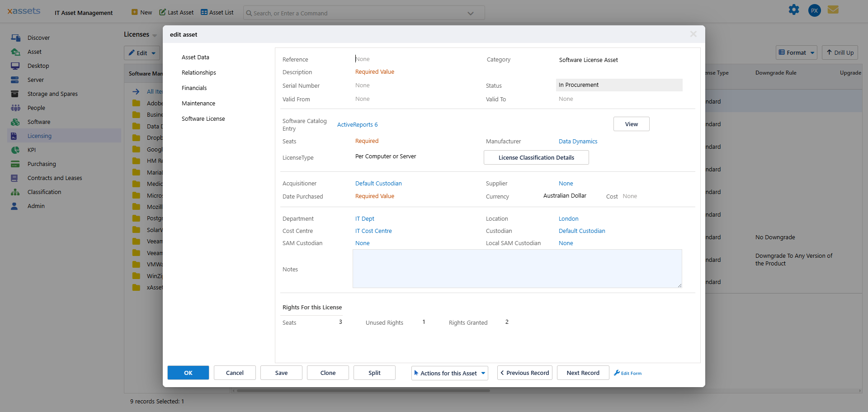Open the Software License tab
The image size is (868, 412).
(203, 119)
